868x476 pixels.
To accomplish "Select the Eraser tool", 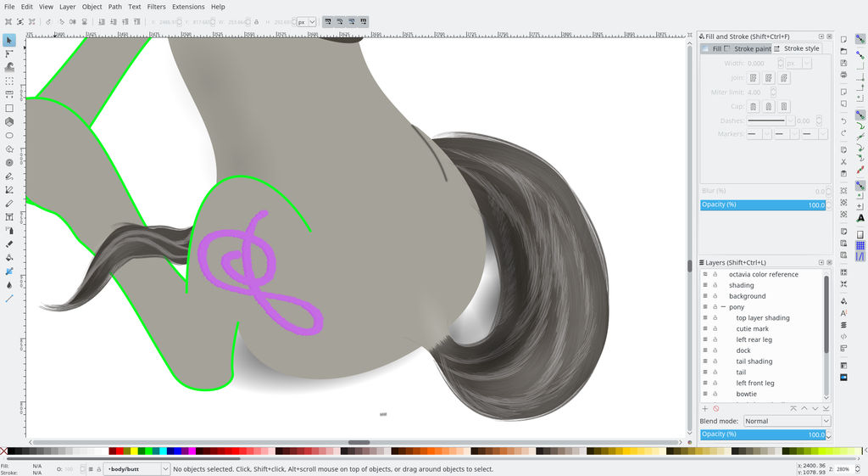I will 8,244.
